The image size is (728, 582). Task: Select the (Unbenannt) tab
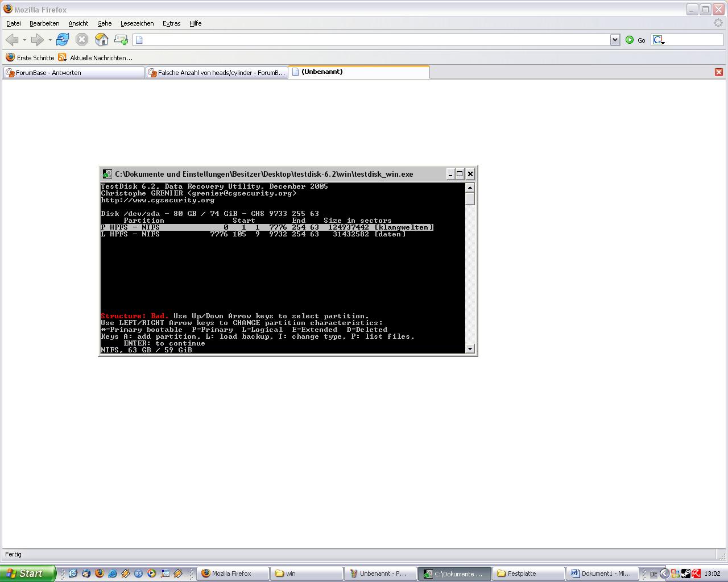click(x=359, y=72)
